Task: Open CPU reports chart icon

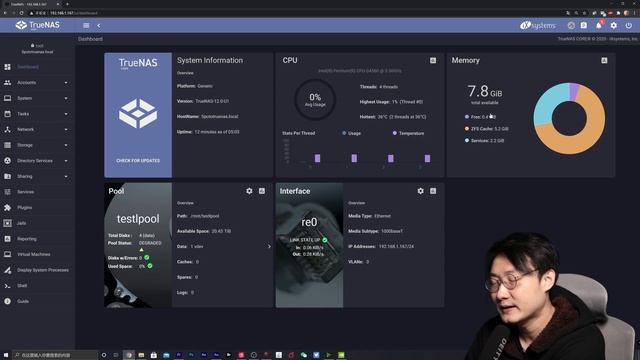Action: click(x=433, y=60)
